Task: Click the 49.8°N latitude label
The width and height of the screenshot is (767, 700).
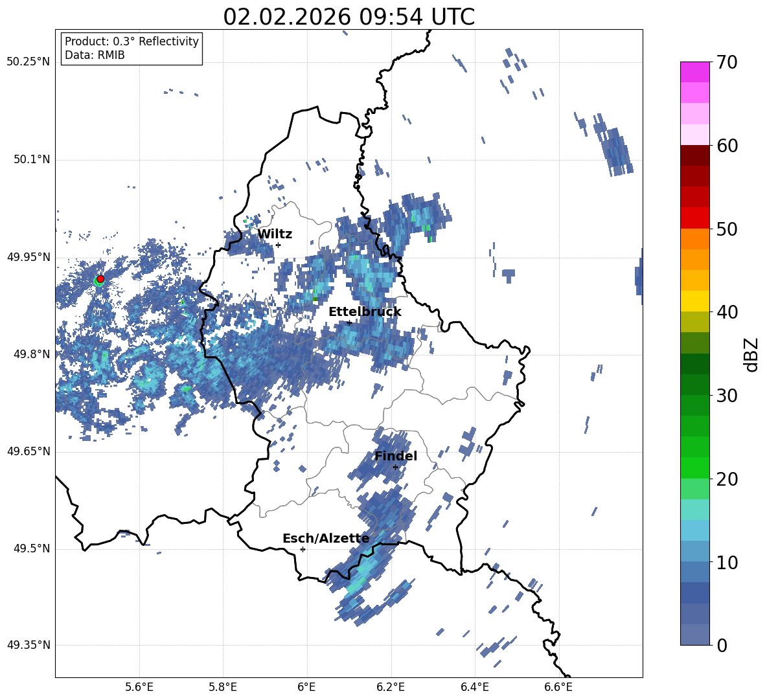Action: click(31, 354)
